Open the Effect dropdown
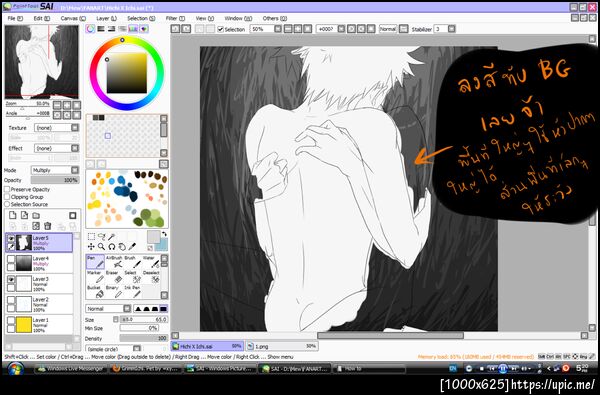This screenshot has width=600, height=395. pyautogui.click(x=57, y=148)
